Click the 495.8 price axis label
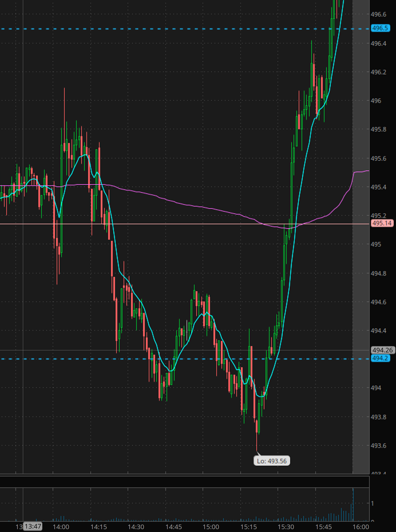 [x=379, y=129]
